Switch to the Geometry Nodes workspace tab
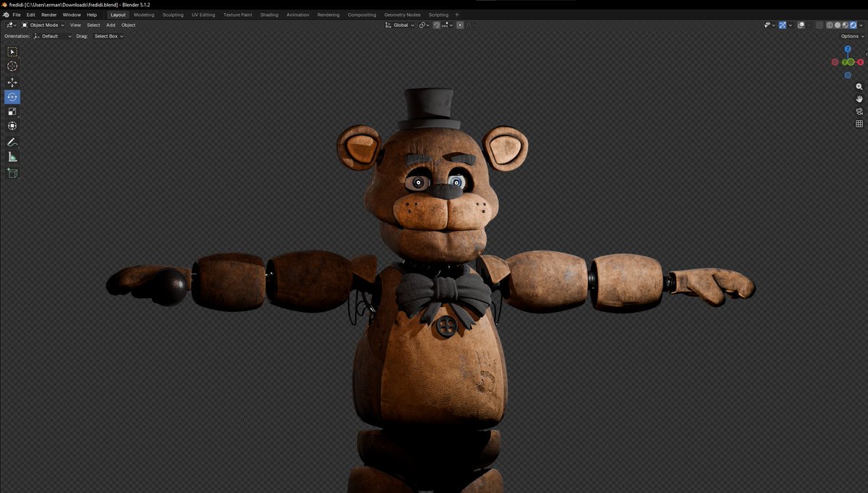Image resolution: width=868 pixels, height=493 pixels. (402, 14)
